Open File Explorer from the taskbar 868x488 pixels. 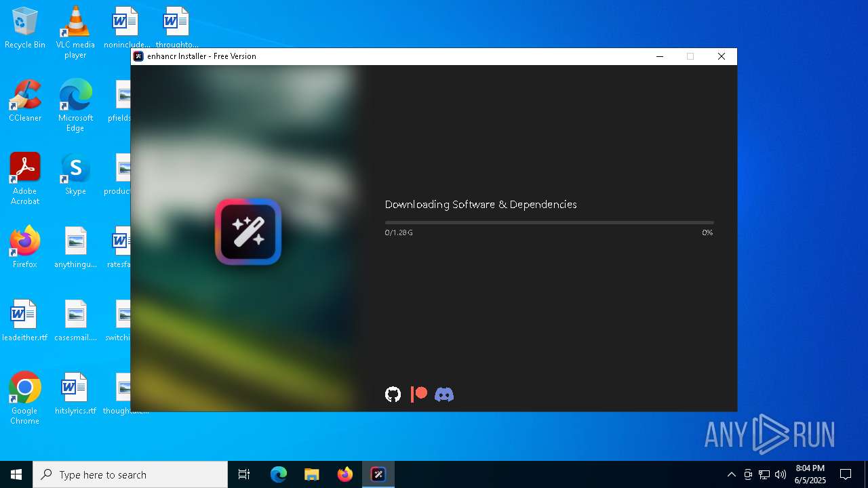point(311,474)
